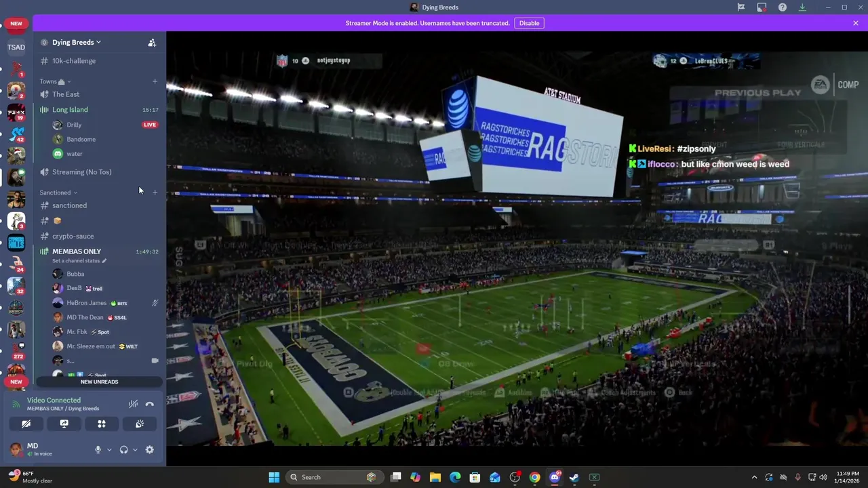Image resolution: width=868 pixels, height=488 pixels.
Task: Open File Explorer from taskbar
Action: click(x=435, y=477)
